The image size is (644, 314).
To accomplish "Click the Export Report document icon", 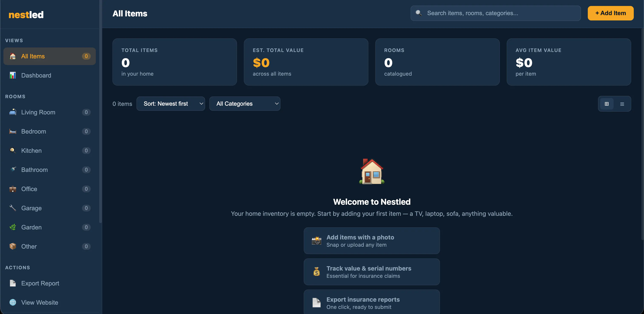I will (13, 283).
